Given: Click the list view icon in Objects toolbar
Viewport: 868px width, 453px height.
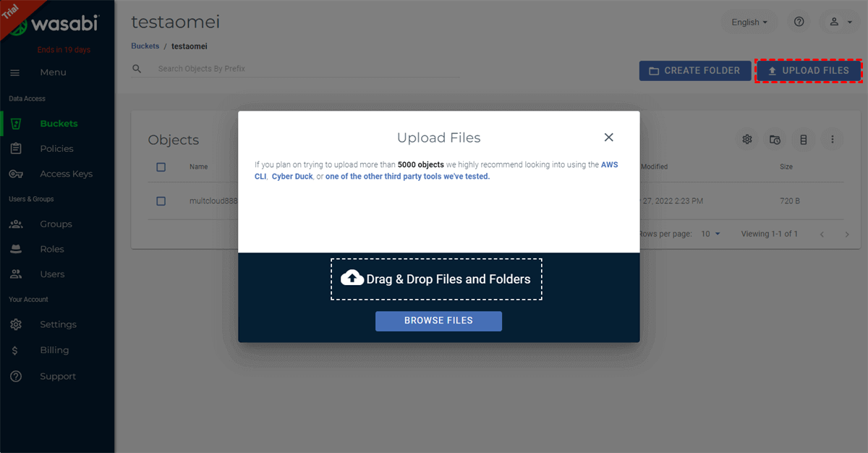Looking at the screenshot, I should tap(803, 139).
